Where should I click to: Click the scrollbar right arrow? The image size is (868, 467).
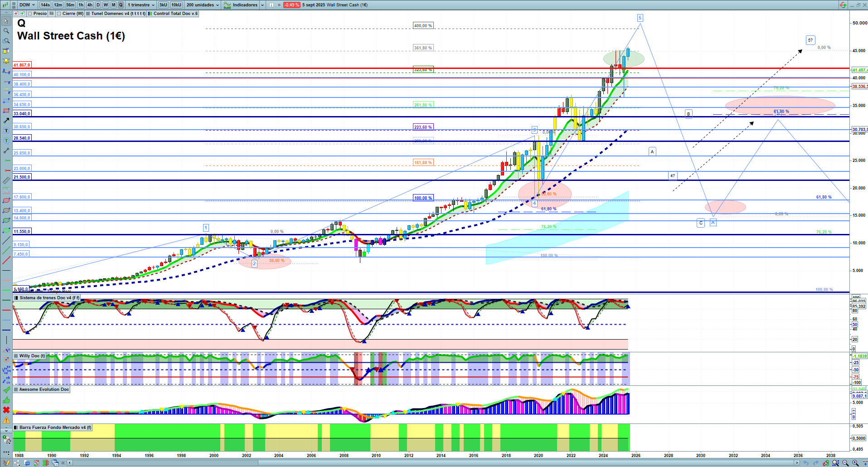click(x=797, y=463)
